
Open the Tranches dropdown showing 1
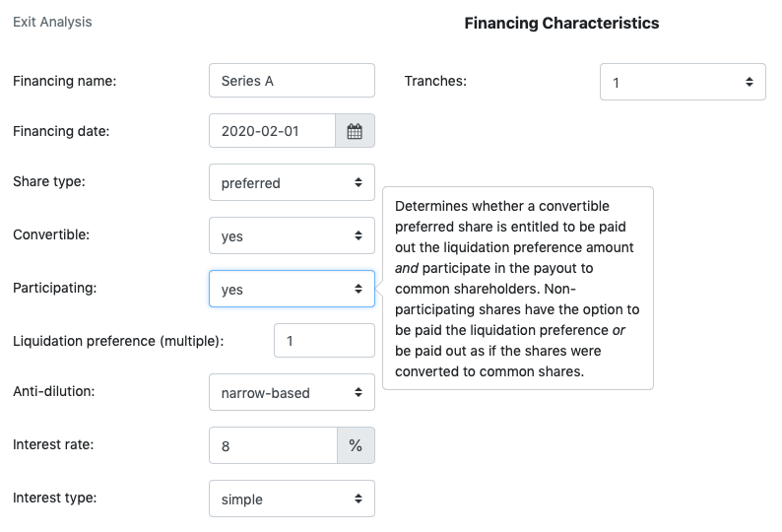click(x=683, y=82)
